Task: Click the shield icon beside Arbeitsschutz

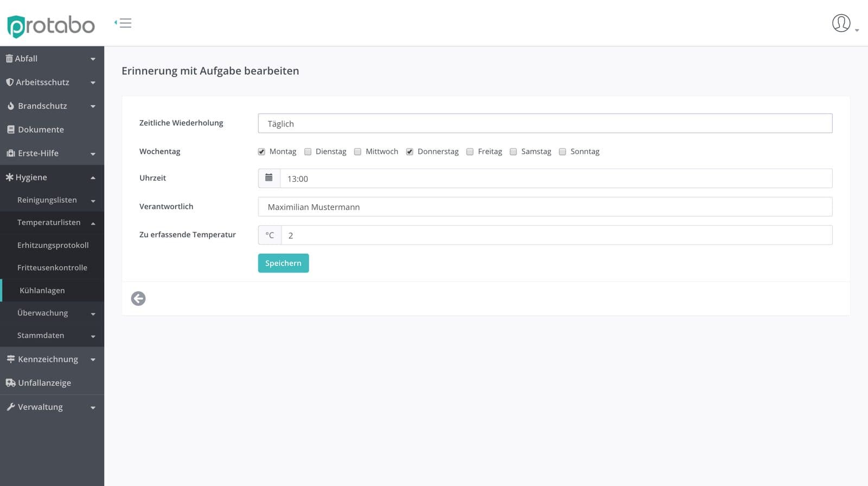Action: click(x=10, y=82)
